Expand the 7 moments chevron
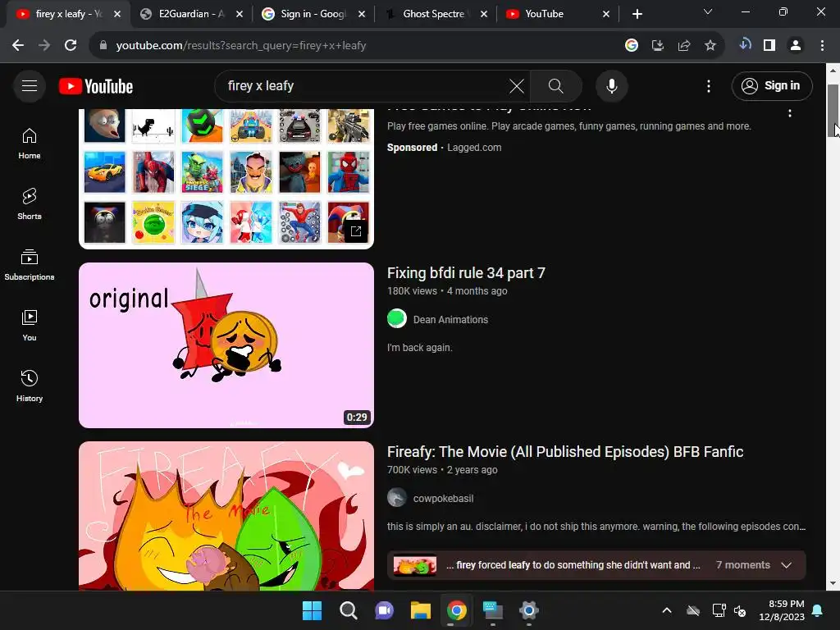 pyautogui.click(x=787, y=565)
